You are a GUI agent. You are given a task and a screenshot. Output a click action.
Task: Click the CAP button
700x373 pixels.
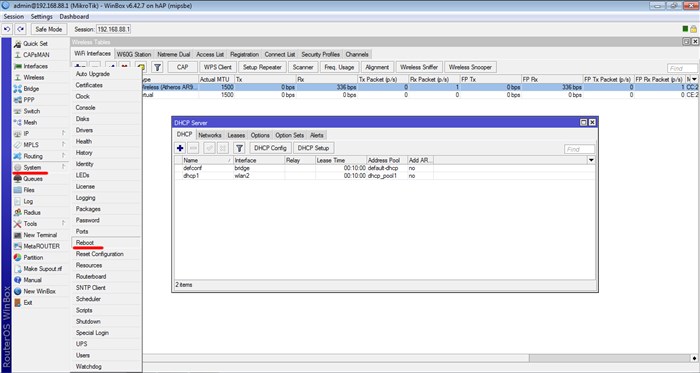pos(183,67)
